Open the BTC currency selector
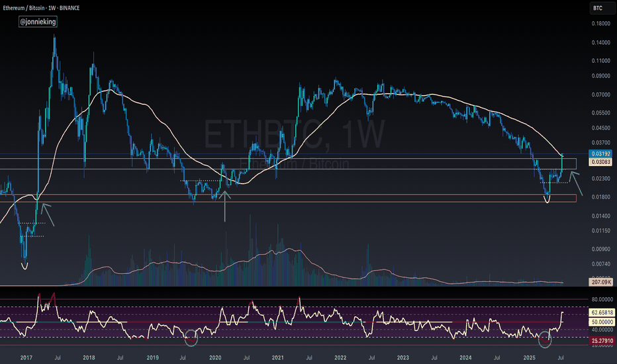Image resolution: width=617 pixels, height=364 pixels. pyautogui.click(x=602, y=8)
